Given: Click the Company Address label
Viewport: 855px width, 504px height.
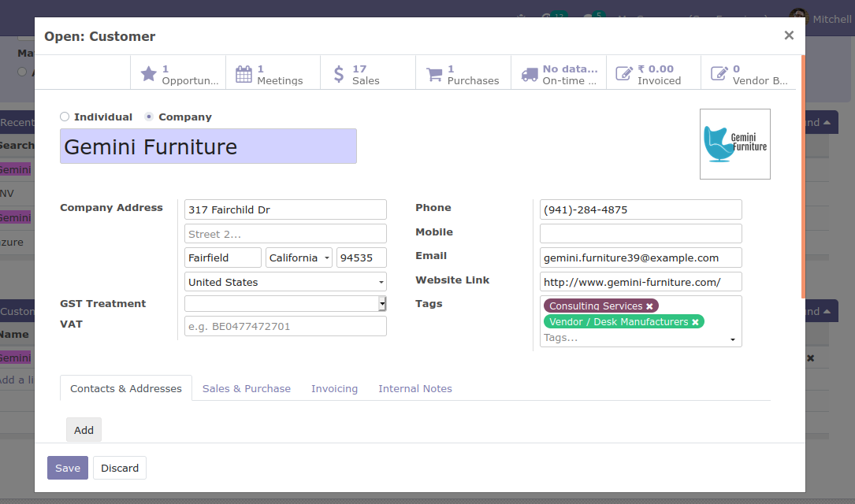Looking at the screenshot, I should (x=111, y=208).
